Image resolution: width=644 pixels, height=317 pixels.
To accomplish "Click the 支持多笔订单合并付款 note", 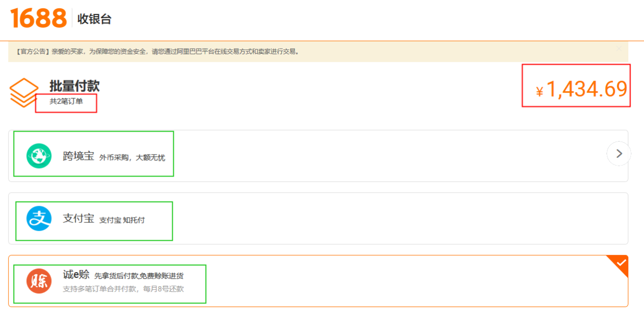I will click(123, 289).
